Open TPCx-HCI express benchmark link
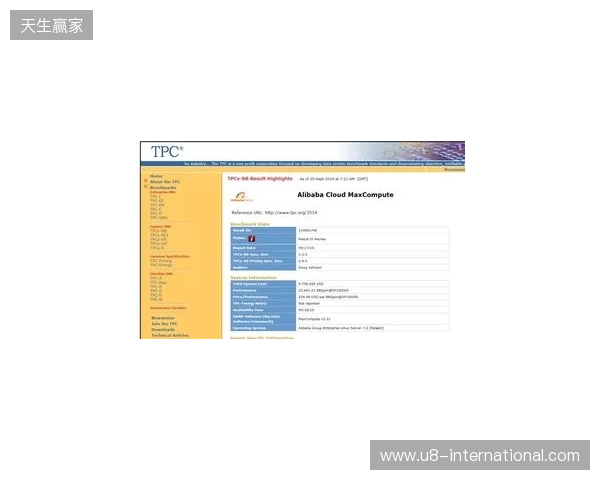The width and height of the screenshot is (600, 480). click(159, 235)
